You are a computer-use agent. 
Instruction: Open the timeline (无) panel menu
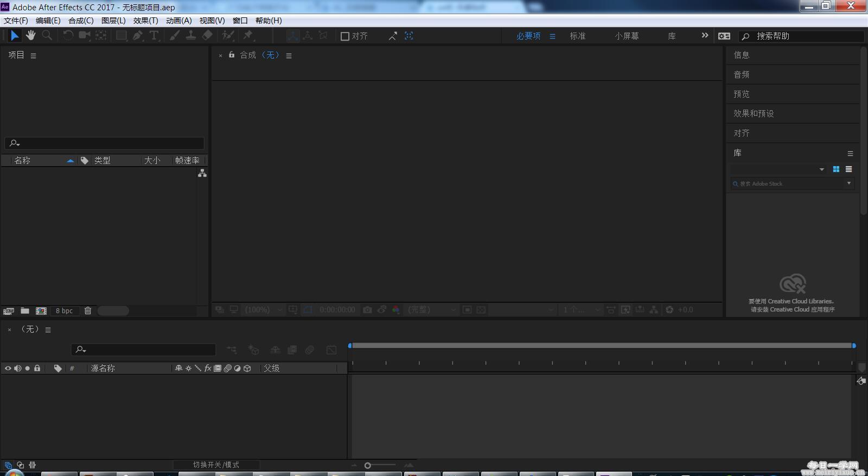pos(48,330)
